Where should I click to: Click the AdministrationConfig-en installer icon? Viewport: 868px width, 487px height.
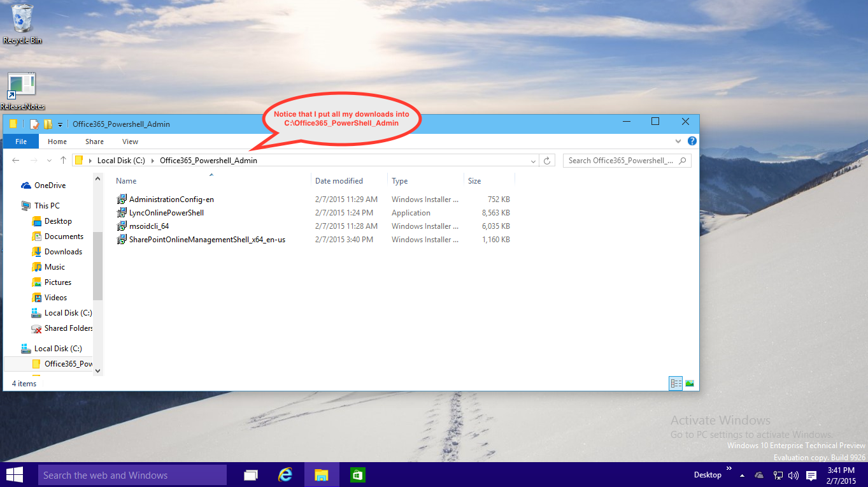tap(122, 200)
